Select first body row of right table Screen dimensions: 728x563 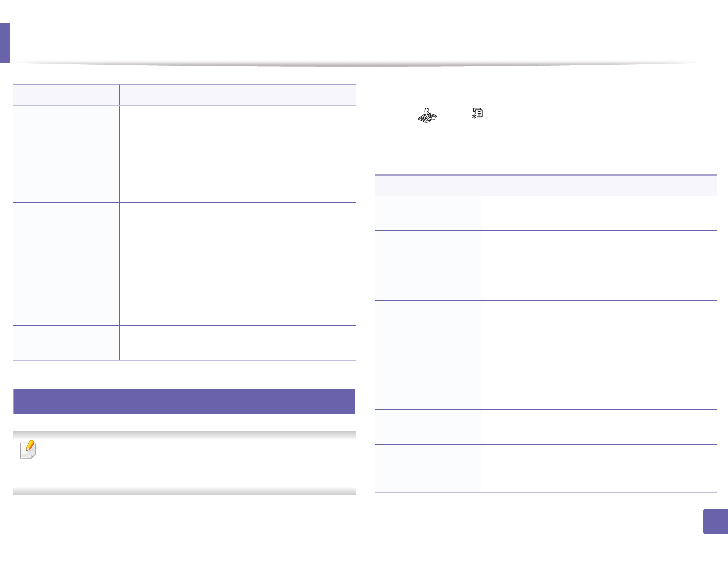546,213
